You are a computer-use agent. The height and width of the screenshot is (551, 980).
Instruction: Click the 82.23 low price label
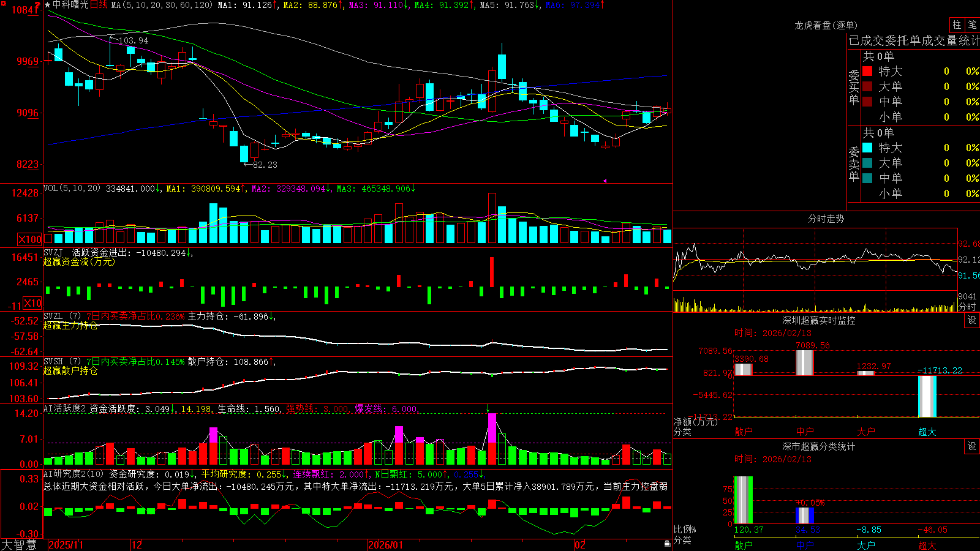click(x=265, y=165)
